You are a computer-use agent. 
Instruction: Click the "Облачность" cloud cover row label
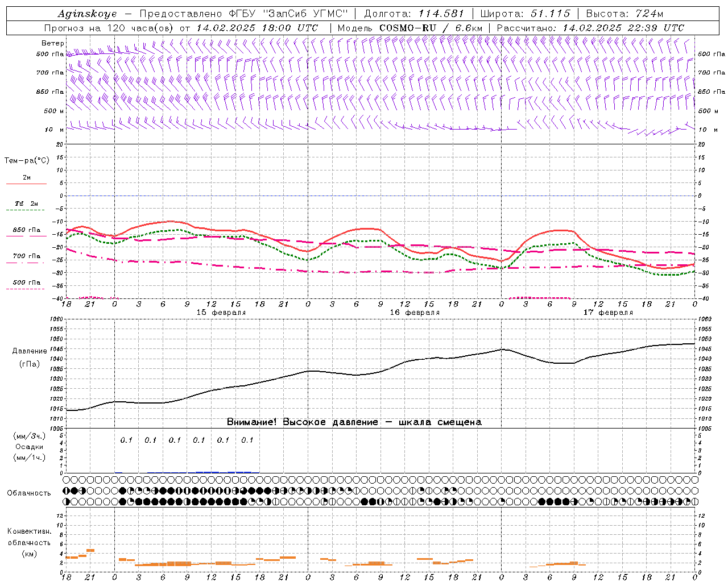coord(29,493)
